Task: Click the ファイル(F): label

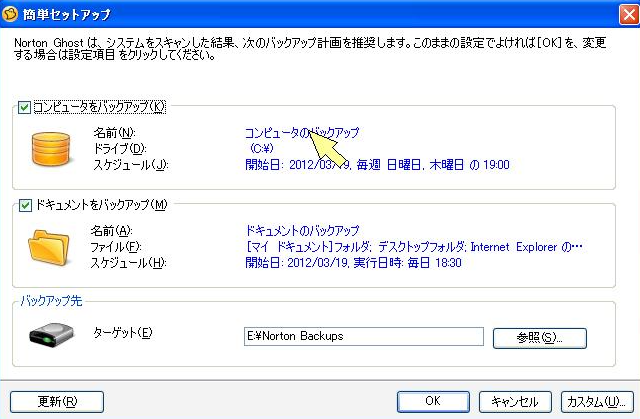Action: (x=116, y=247)
